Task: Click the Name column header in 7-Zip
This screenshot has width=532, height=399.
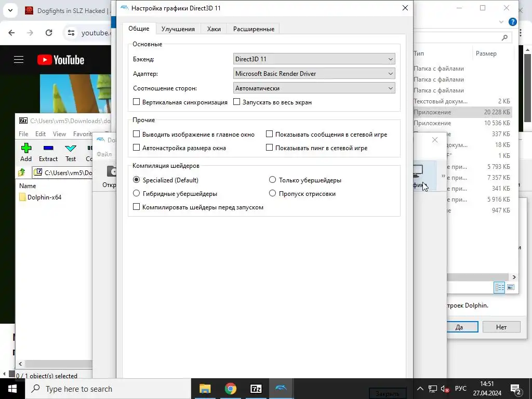Action: [x=28, y=186]
